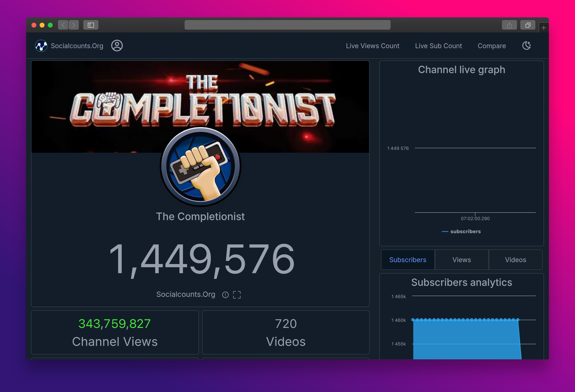Click the 343,759,827 Channel Views value
The width and height of the screenshot is (575, 392).
pyautogui.click(x=115, y=323)
